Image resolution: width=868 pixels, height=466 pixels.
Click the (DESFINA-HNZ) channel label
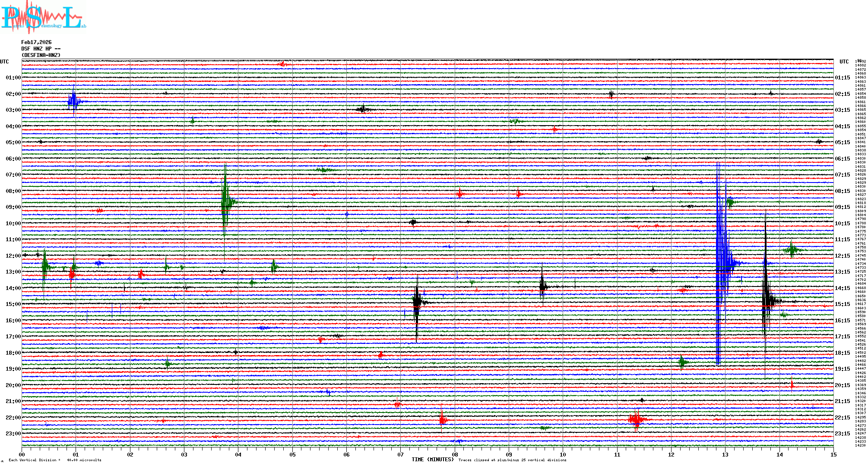pos(41,55)
